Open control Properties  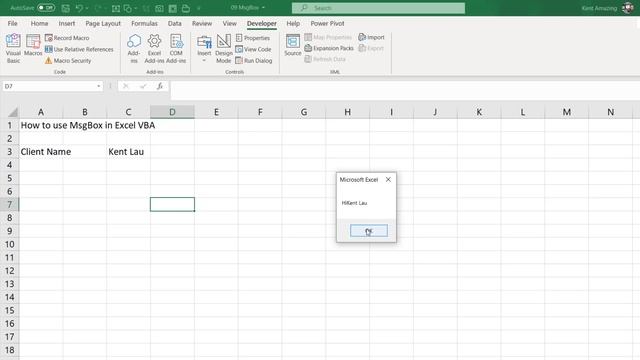[253, 38]
